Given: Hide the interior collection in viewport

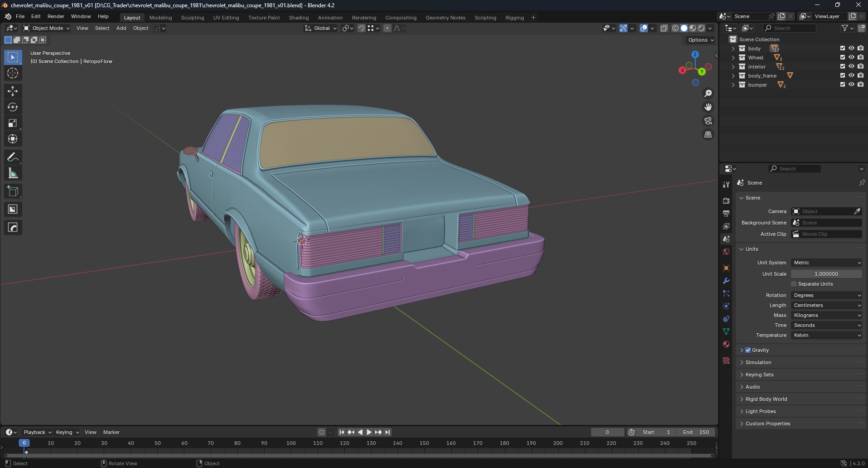Looking at the screenshot, I should 851,66.
